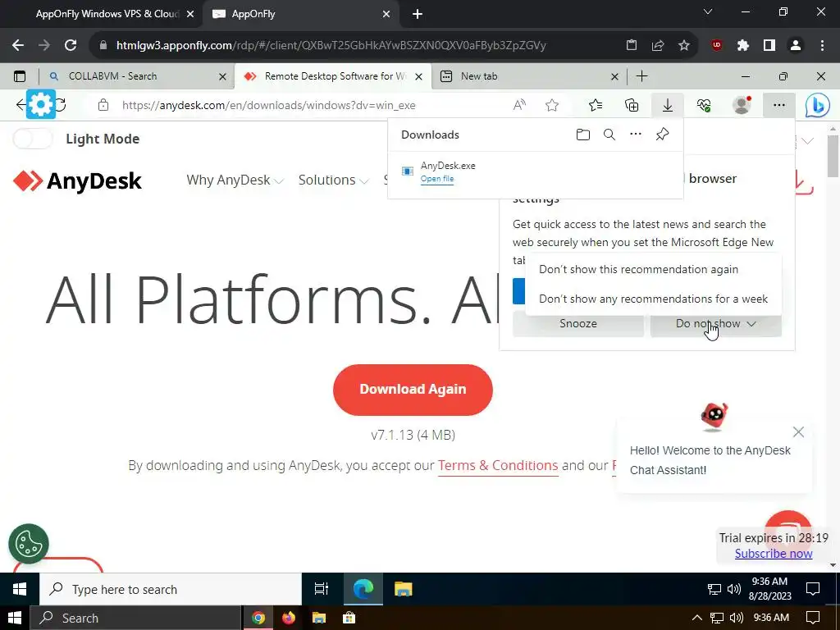840x630 pixels.
Task: Open the Terms & Conditions link
Action: 498,466
